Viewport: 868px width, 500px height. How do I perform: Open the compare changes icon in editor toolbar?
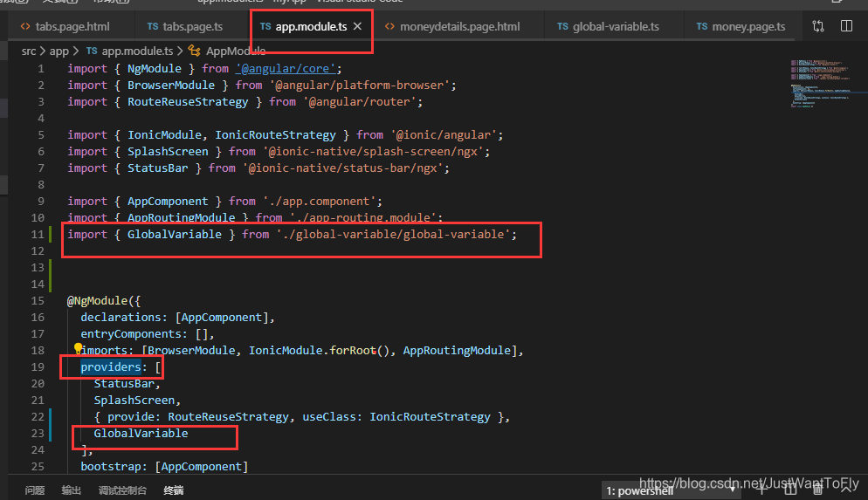click(817, 26)
